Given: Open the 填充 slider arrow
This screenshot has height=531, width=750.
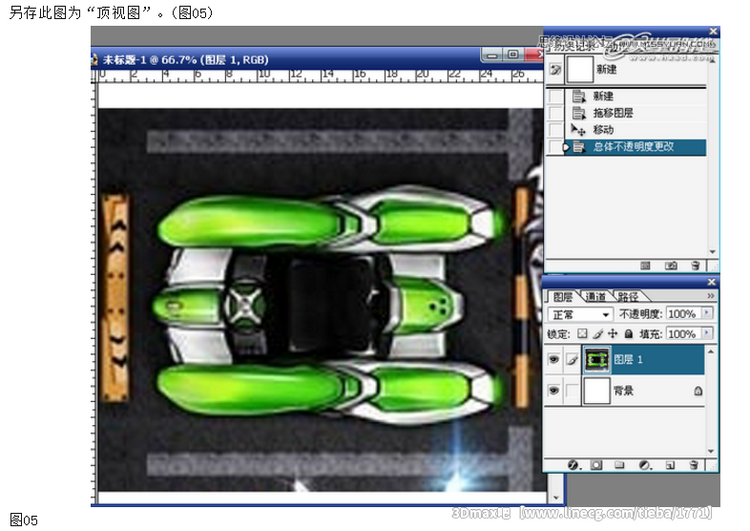Looking at the screenshot, I should coord(707,333).
